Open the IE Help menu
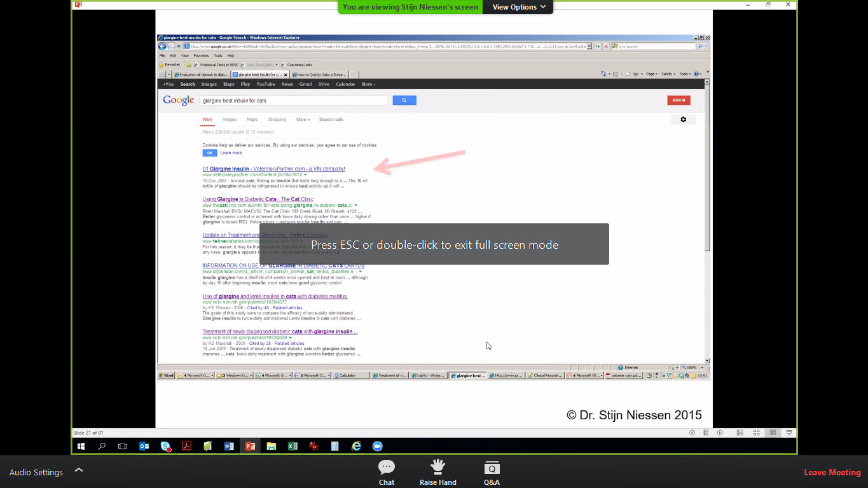Viewport: 868px width, 488px height. (x=231, y=56)
